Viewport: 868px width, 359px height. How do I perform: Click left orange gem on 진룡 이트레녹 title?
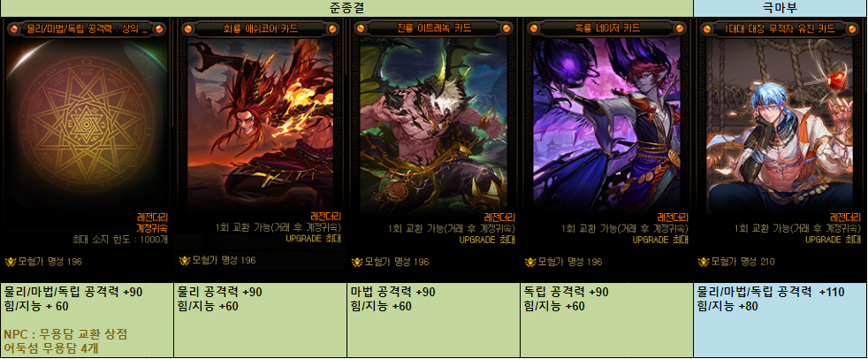point(361,28)
